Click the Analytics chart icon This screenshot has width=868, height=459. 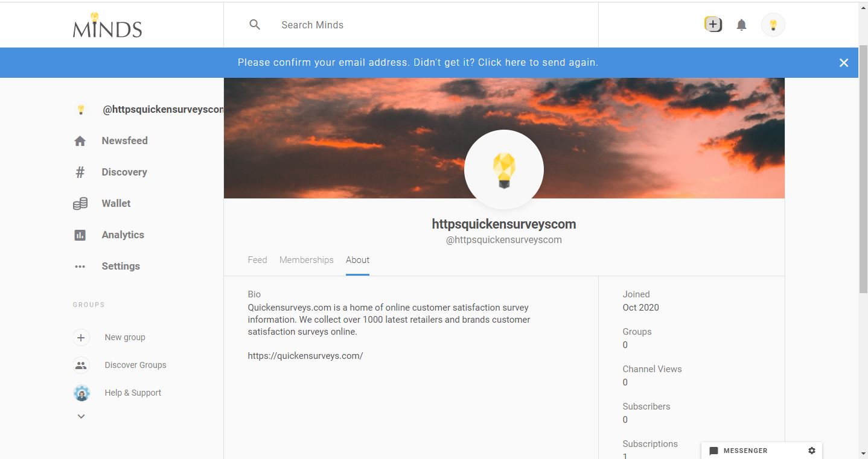tap(80, 235)
